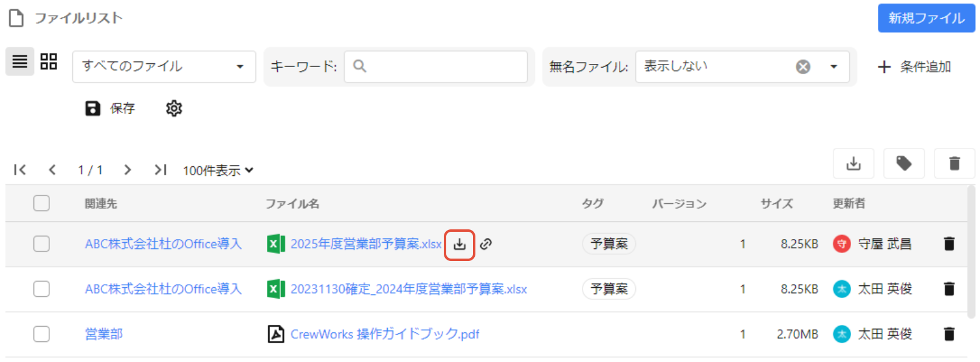
Task: Bulk tag selected files icon
Action: pos(904,163)
